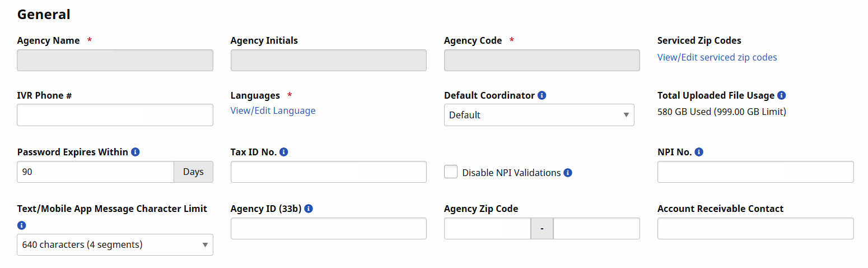Click info icon beside Disable NPI Validations
This screenshot has width=868, height=268.
click(x=568, y=173)
